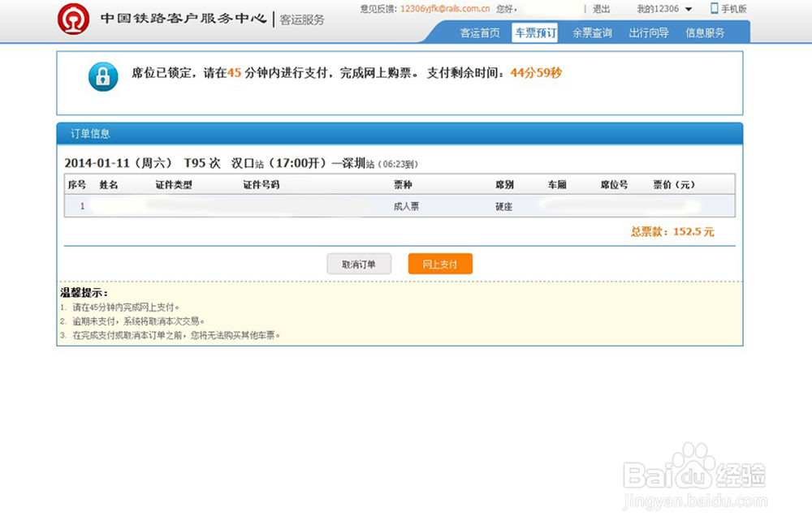Viewport: 812px width, 529px height.
Task: Expand the 我的12306 dropdown menu
Action: (690, 9)
